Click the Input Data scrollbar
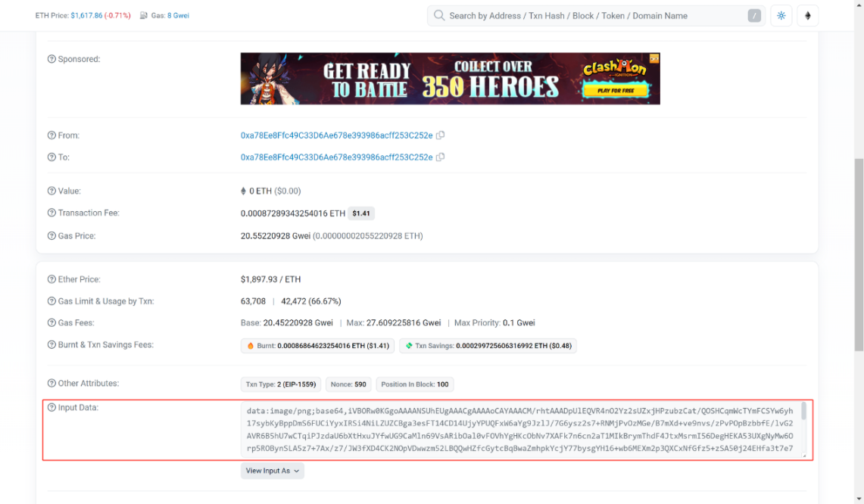Screen dimensions: 864x504 tap(803, 412)
